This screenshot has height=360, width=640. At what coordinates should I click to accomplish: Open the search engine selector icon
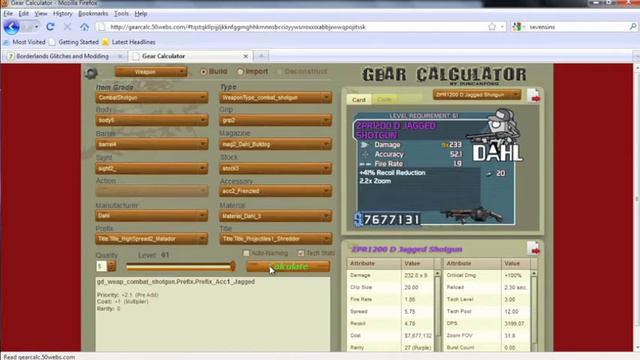(x=517, y=27)
